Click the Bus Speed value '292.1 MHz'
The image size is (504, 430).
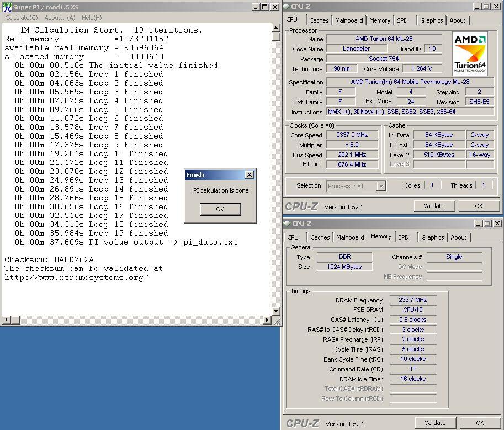click(352, 155)
